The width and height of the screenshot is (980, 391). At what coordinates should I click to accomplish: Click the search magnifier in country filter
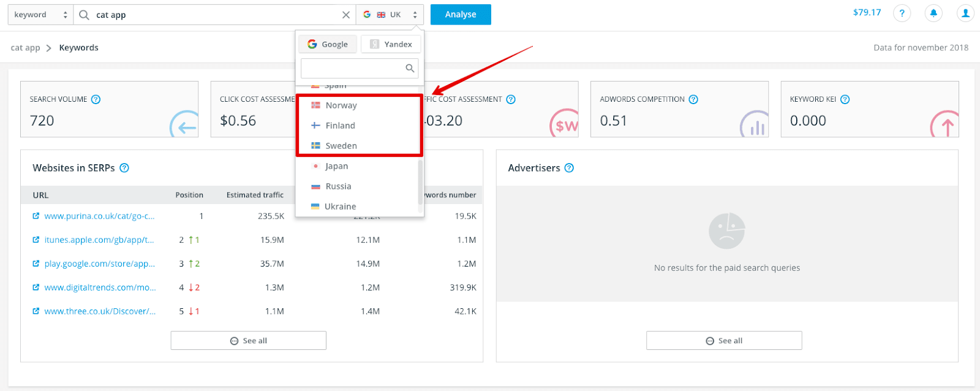pyautogui.click(x=410, y=68)
